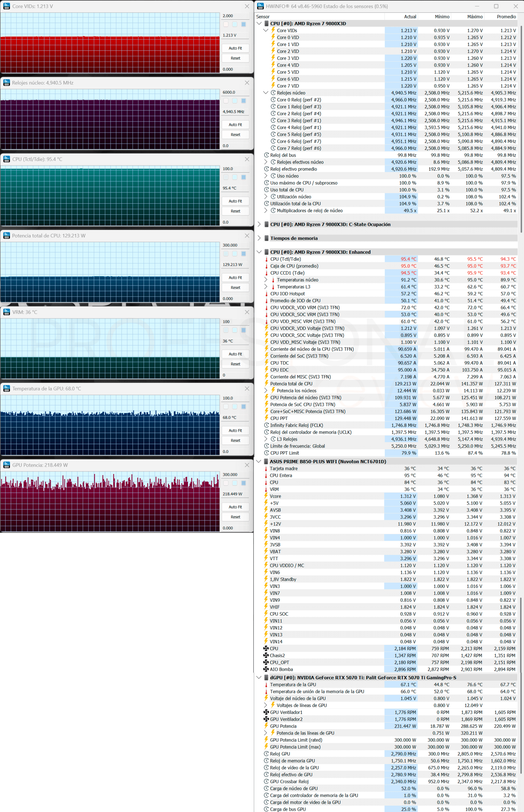Click the thermometer icon beside Tarjeta madre
This screenshot has height=812, width=524.
pos(266,468)
